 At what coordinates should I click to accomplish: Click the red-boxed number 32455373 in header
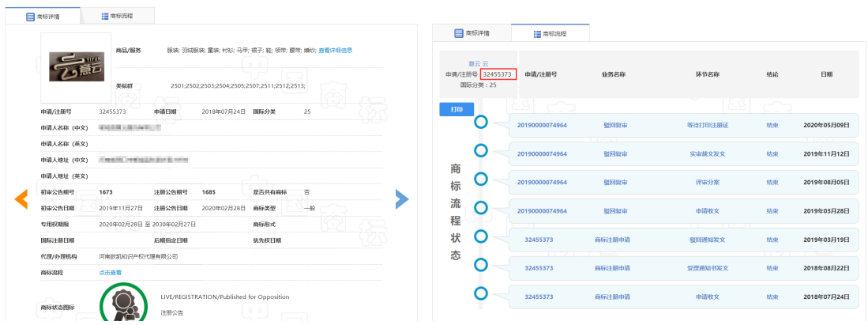(x=498, y=74)
